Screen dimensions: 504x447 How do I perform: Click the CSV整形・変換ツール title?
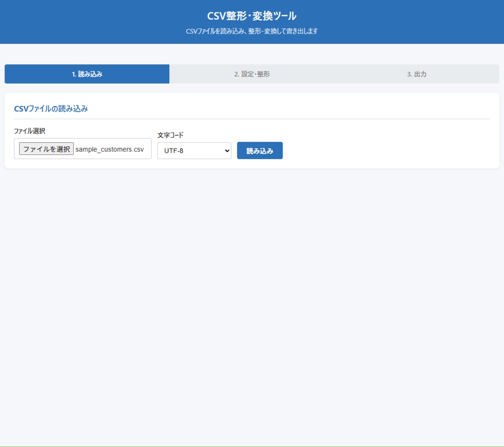click(252, 16)
